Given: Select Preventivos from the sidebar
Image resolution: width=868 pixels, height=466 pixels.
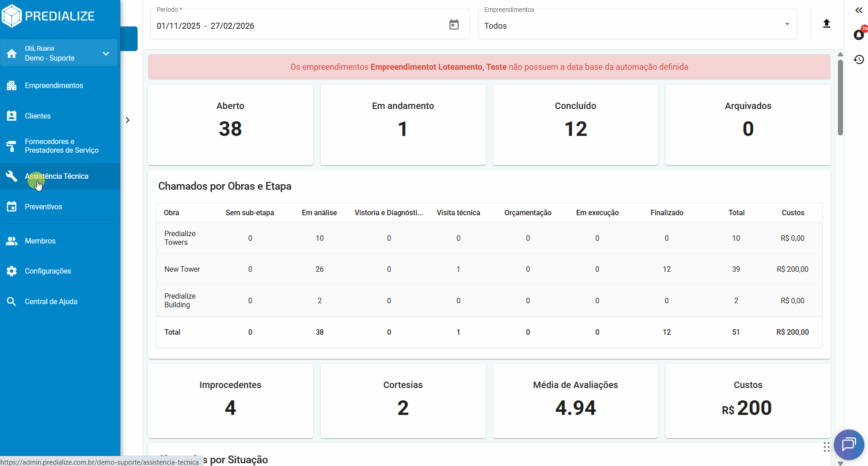Looking at the screenshot, I should (43, 207).
